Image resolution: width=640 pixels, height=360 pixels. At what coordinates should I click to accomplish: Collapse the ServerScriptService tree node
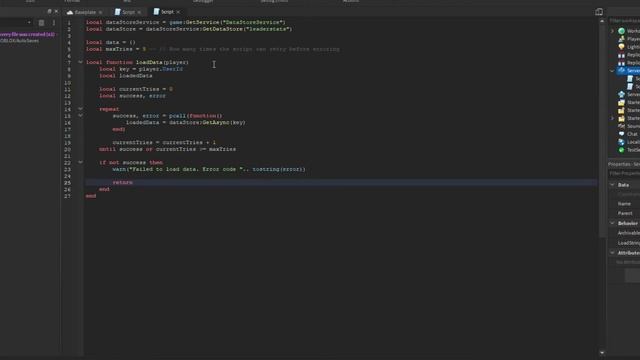612,71
